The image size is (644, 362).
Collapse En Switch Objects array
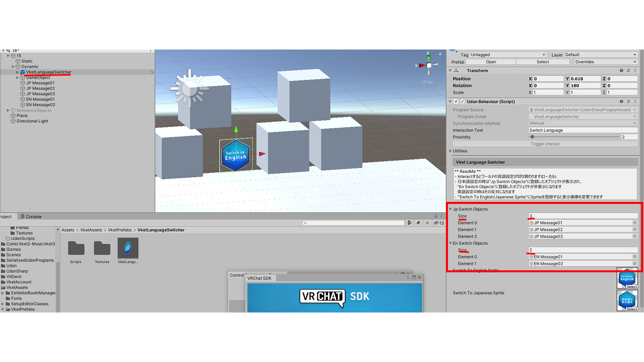coord(450,243)
